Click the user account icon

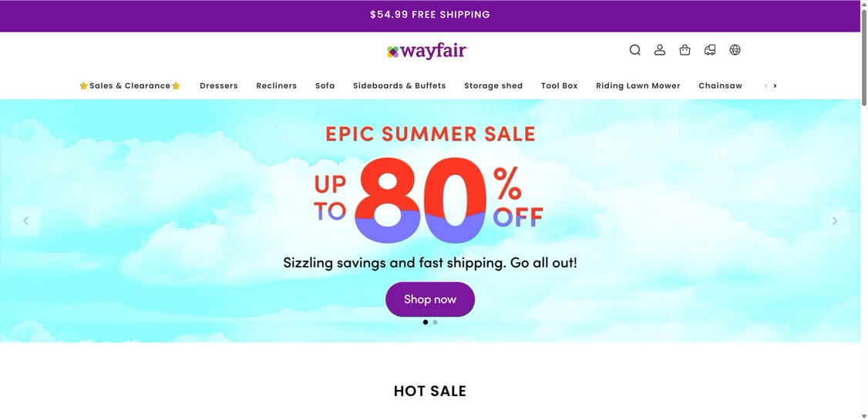coord(660,50)
